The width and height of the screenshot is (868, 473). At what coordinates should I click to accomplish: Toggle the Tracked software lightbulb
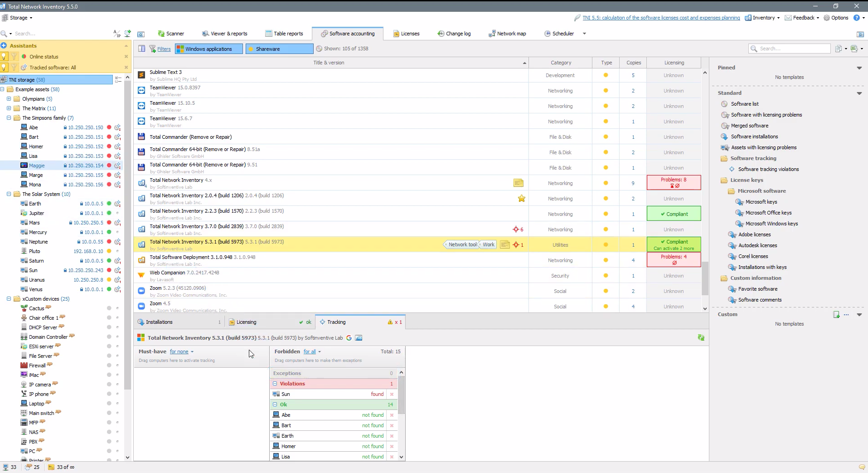click(4, 67)
